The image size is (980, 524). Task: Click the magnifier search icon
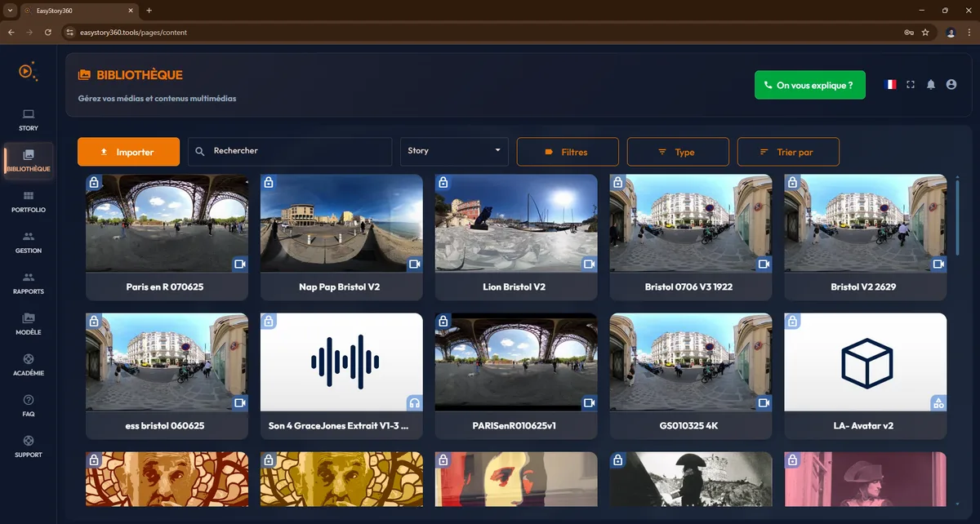[x=200, y=152]
